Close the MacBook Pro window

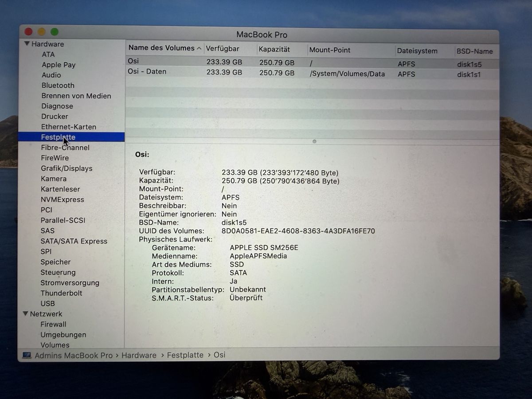[28, 31]
